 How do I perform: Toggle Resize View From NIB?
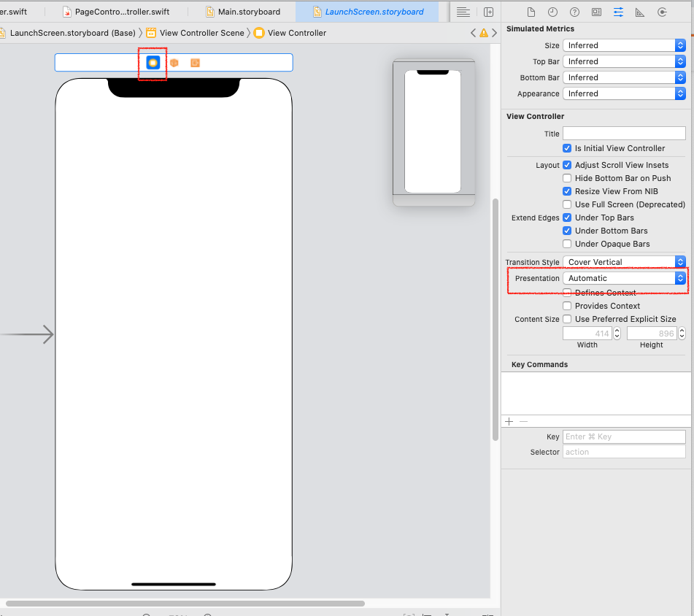click(x=567, y=191)
